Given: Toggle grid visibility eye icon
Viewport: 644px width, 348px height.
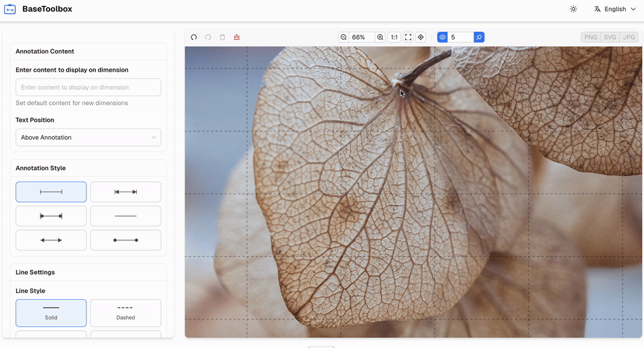Looking at the screenshot, I should [x=442, y=37].
